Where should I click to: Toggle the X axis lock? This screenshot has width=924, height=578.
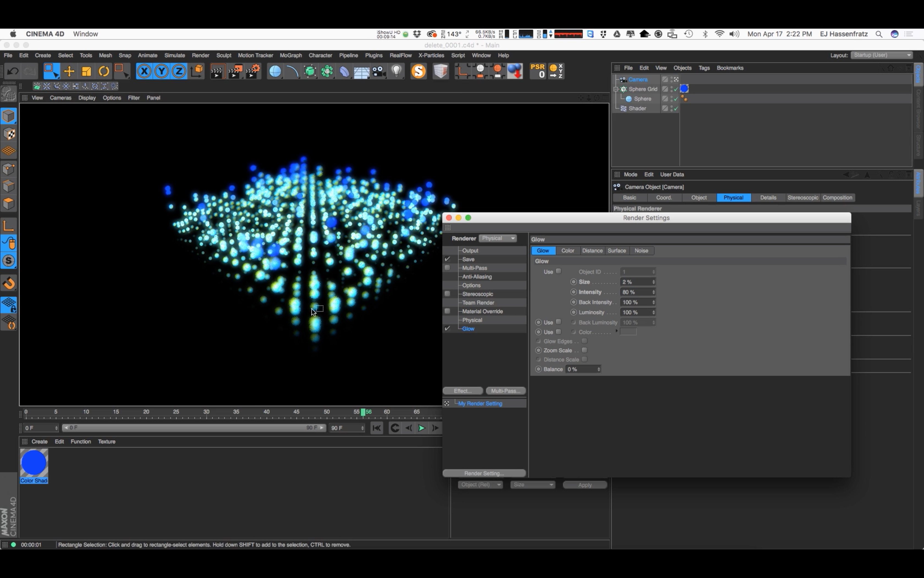[144, 72]
